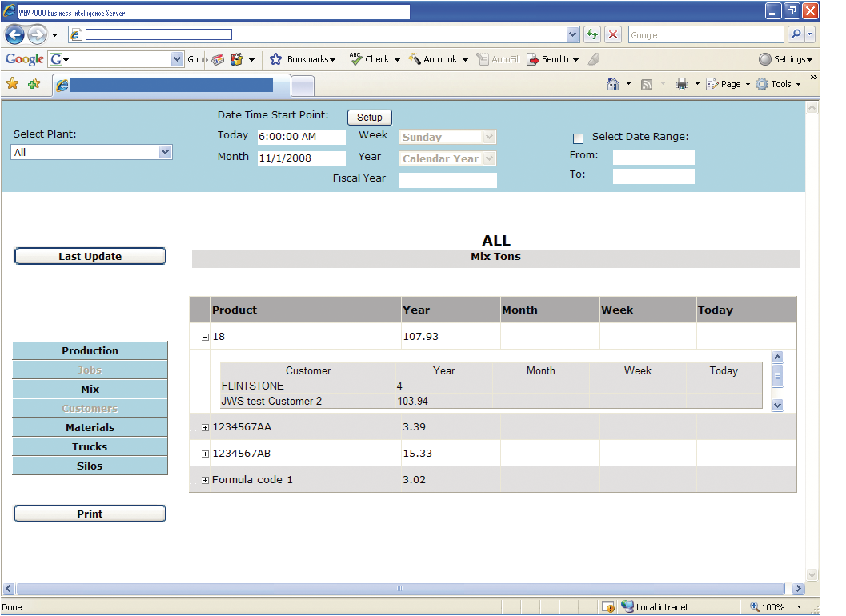Screen dimensions: 846x616
Task: Enable the Select Date Range checkbox
Action: (x=578, y=138)
